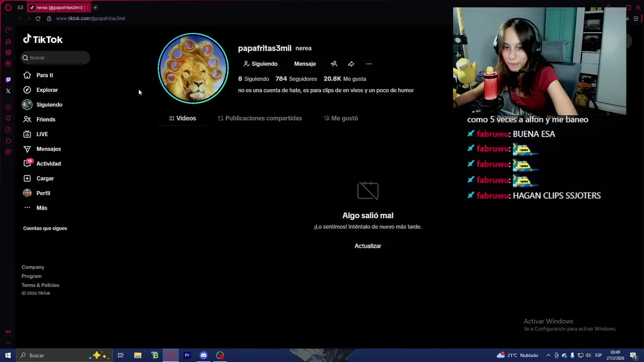Open a new browser tab
The width and height of the screenshot is (644, 362).
pos(95,8)
